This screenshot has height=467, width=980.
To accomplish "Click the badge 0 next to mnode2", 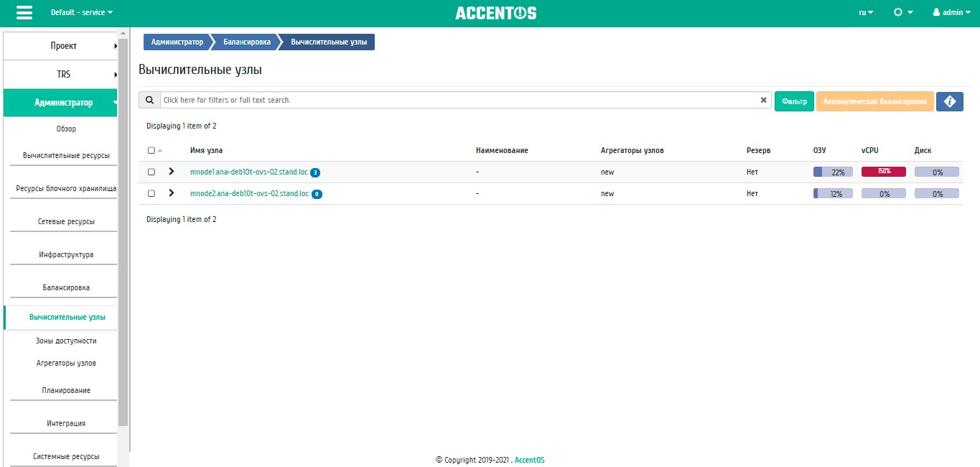I will point(317,194).
